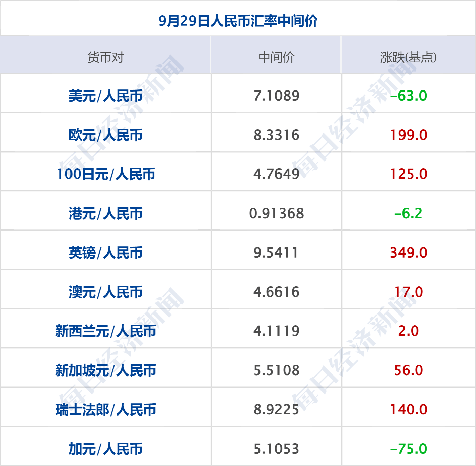Click the 港元/人民币 currency pair label
Viewport: 476px width, 466px height.
click(x=106, y=213)
